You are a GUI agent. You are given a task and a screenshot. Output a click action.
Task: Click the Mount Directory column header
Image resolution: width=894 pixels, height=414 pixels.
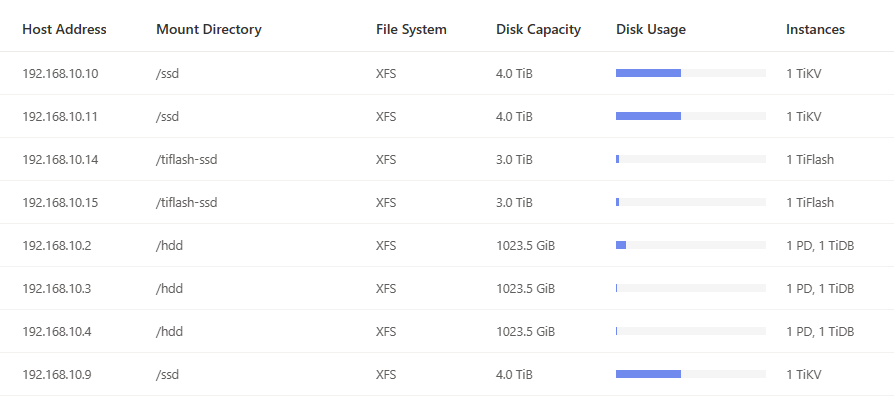click(x=209, y=30)
